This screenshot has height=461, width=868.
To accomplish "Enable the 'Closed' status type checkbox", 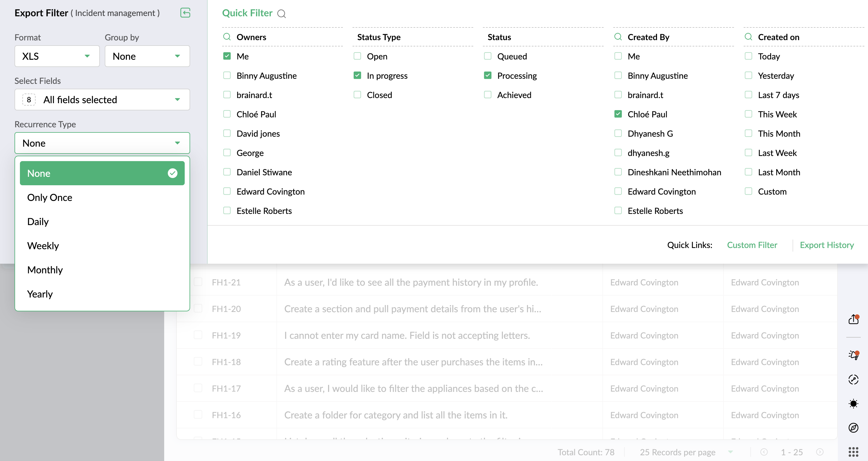I will [357, 95].
